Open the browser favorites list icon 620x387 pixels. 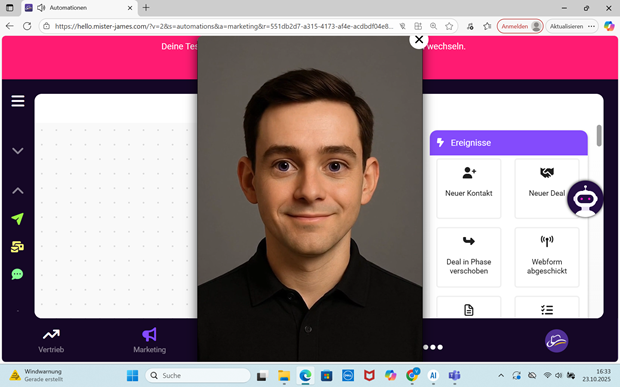click(487, 26)
